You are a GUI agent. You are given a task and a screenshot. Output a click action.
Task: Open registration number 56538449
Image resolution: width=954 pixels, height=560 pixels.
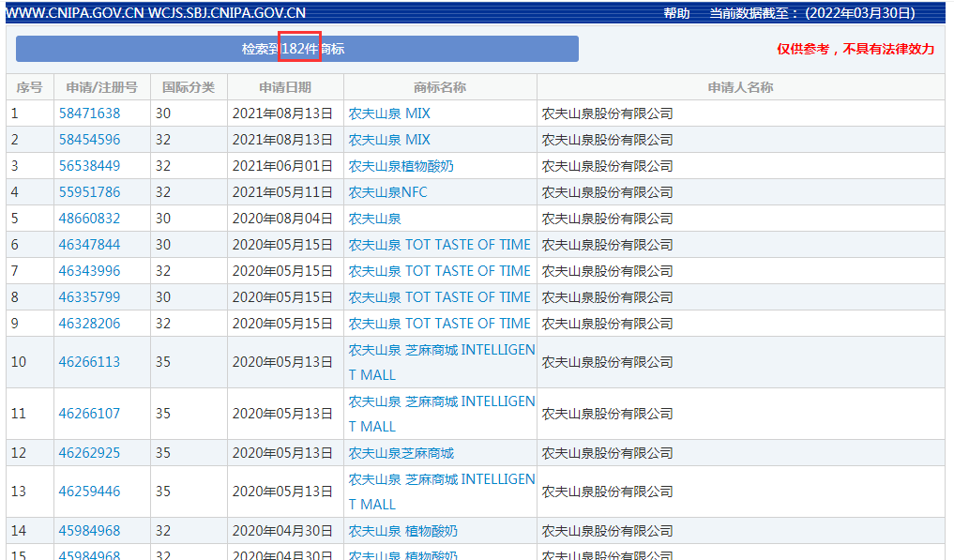[x=89, y=166]
